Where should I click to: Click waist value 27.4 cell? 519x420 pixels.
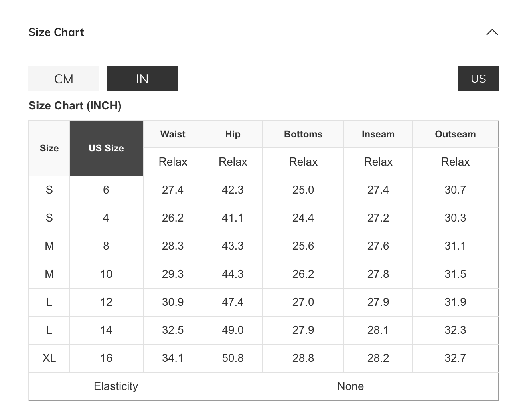[x=173, y=190]
